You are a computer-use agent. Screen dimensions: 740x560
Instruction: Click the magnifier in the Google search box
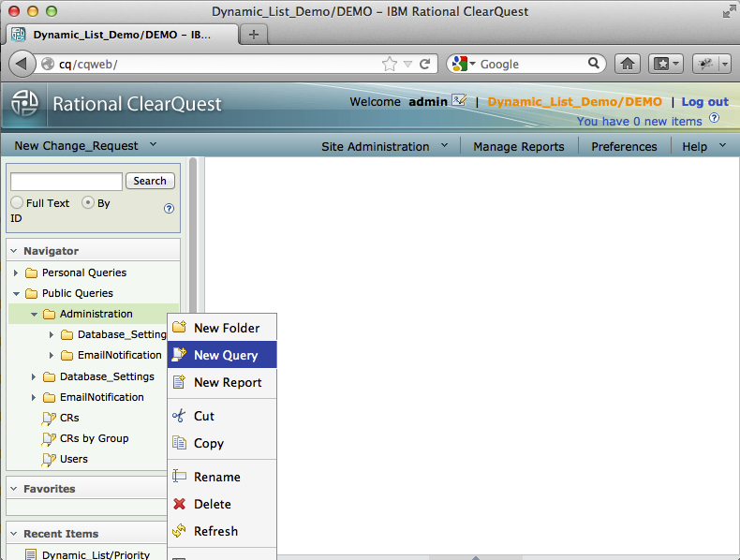[x=594, y=63]
